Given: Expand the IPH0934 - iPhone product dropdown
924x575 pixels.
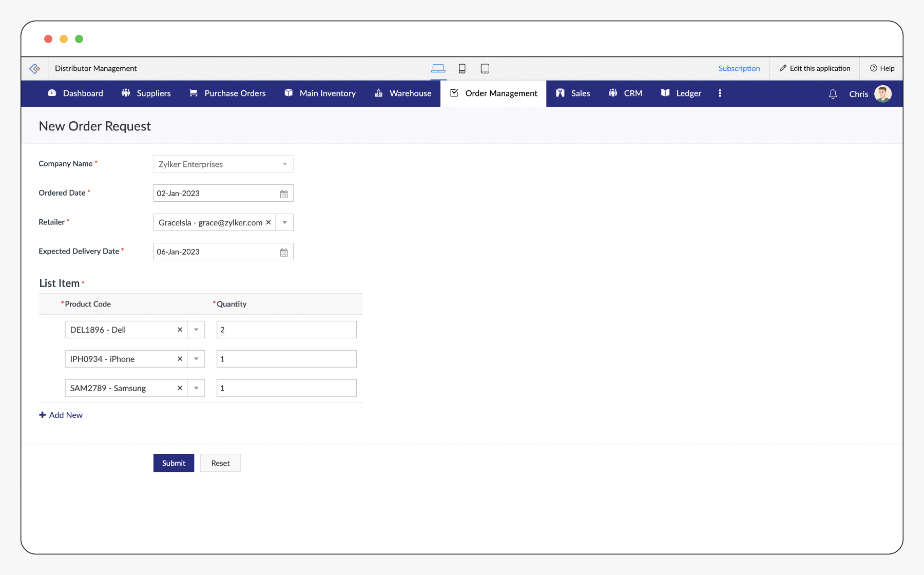Looking at the screenshot, I should coord(196,359).
